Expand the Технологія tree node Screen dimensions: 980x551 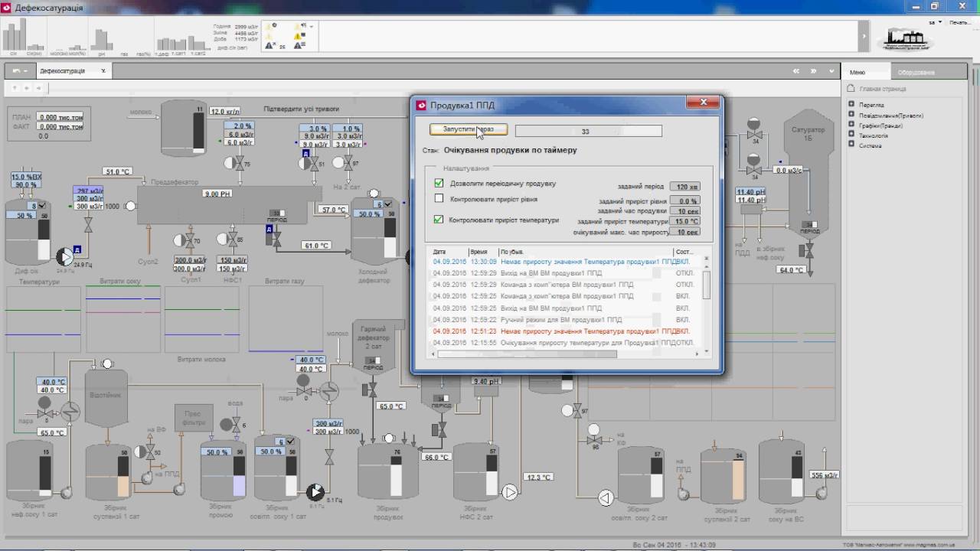(851, 135)
